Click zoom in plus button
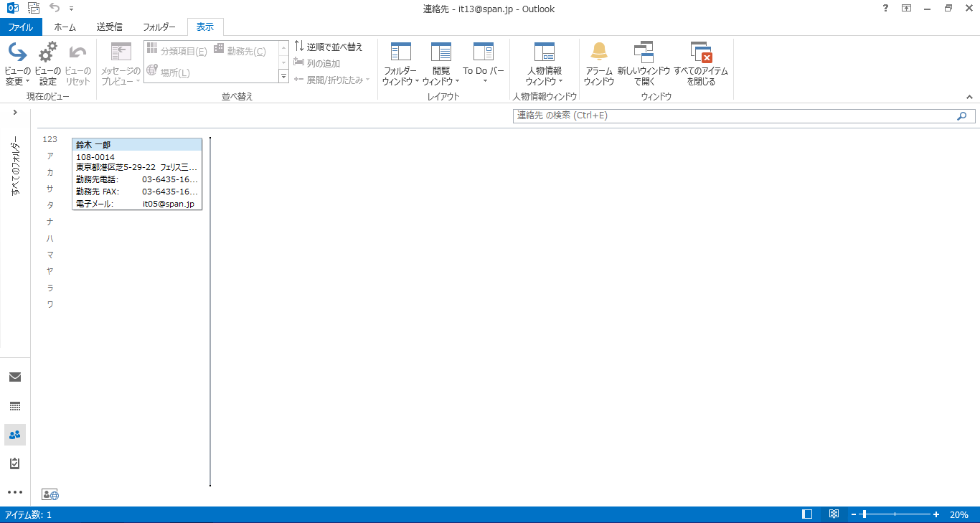The height and width of the screenshot is (523, 980). [x=936, y=514]
